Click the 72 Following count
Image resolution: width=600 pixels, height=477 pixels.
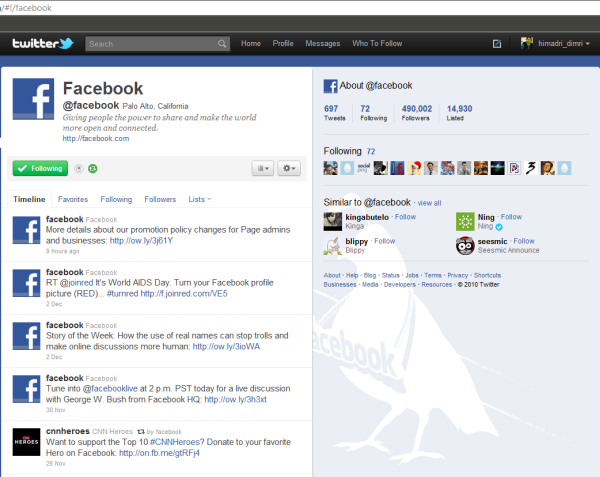(373, 113)
